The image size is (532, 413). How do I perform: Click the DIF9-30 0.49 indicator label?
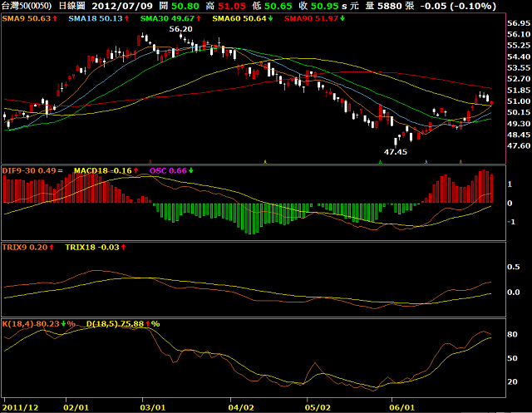(29, 170)
